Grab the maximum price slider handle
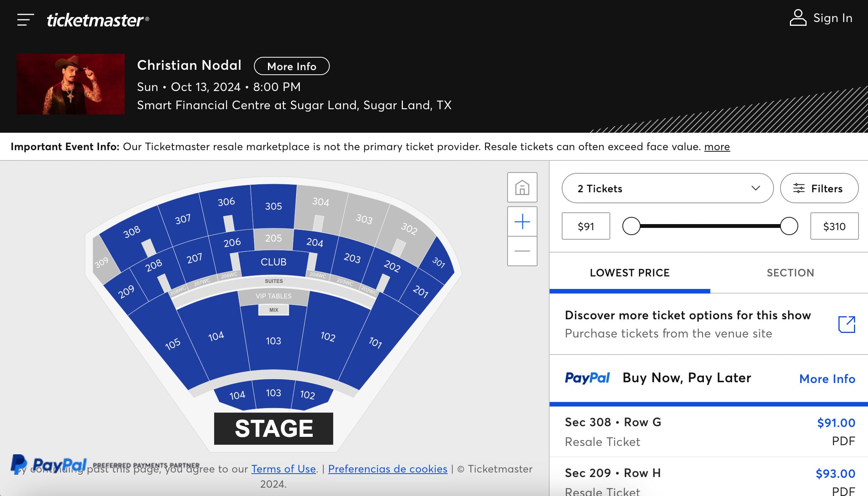868x496 pixels. click(x=789, y=226)
